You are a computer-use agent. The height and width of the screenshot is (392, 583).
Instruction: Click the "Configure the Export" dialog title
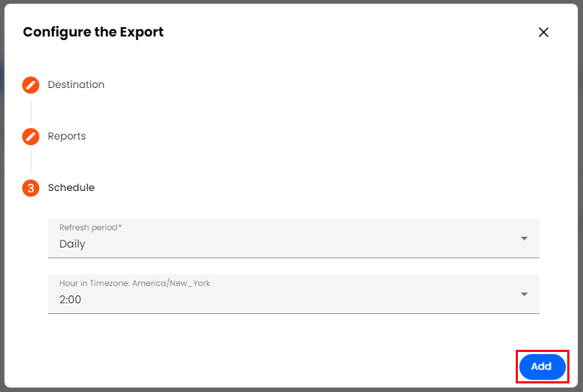click(x=93, y=32)
